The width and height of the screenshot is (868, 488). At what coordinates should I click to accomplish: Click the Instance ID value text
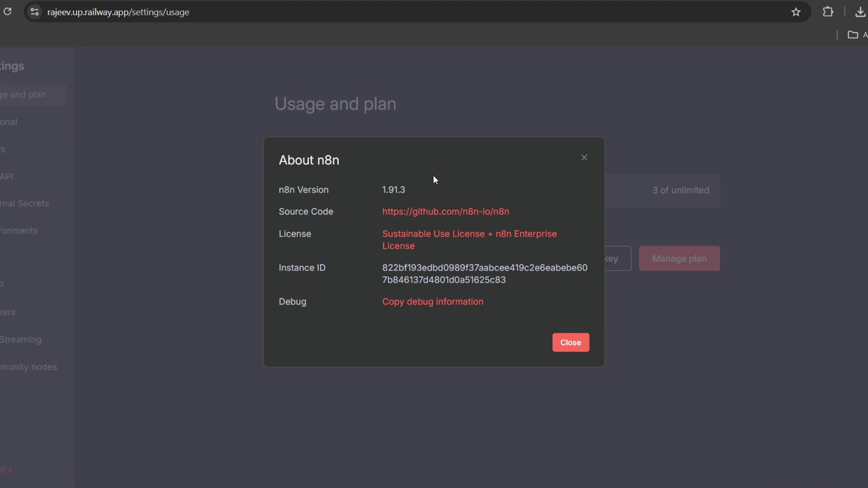tap(484, 273)
